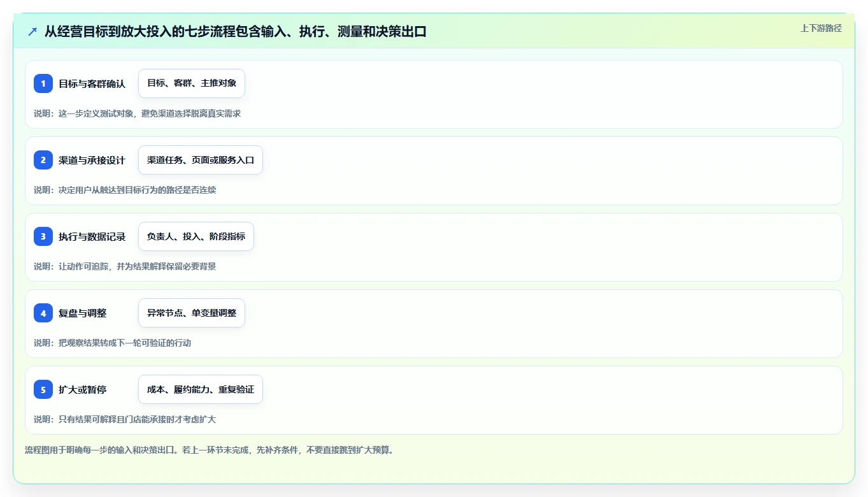Click the step title 执行与数据记录
The width and height of the screenshot is (868, 497).
pyautogui.click(x=92, y=236)
